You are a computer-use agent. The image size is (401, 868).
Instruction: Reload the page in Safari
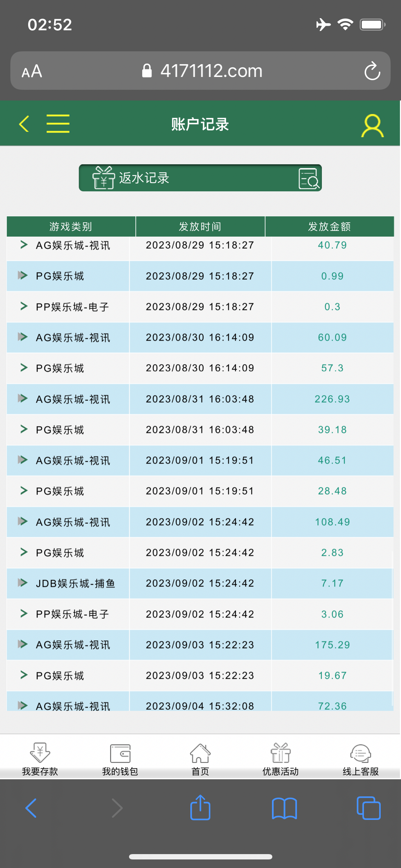372,71
